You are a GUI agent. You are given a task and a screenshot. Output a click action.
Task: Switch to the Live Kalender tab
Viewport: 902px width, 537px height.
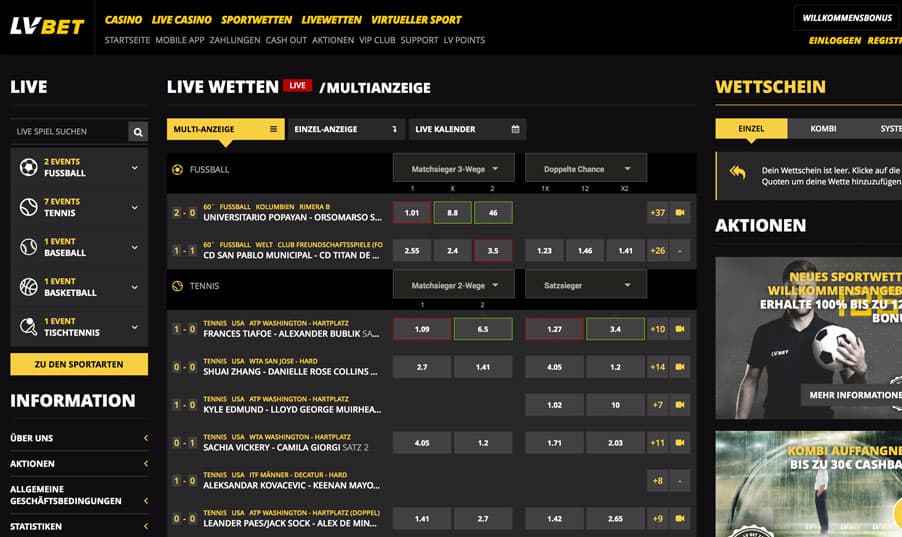pyautogui.click(x=468, y=129)
